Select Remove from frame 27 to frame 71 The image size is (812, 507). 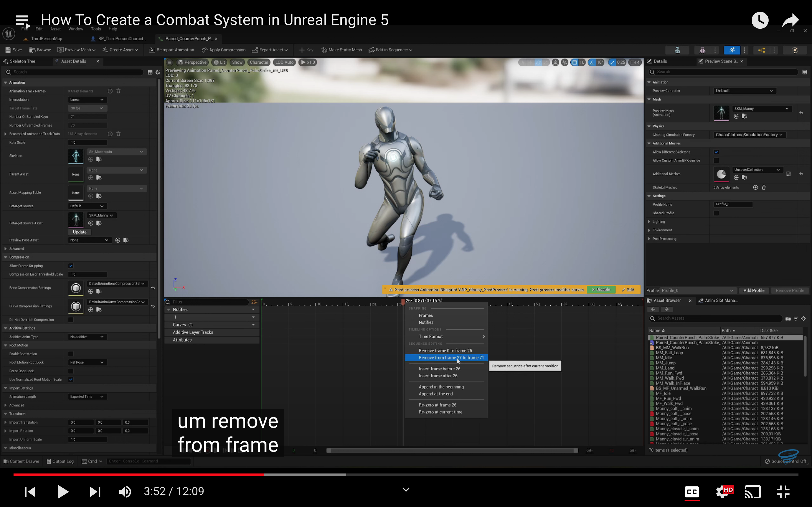tap(451, 358)
